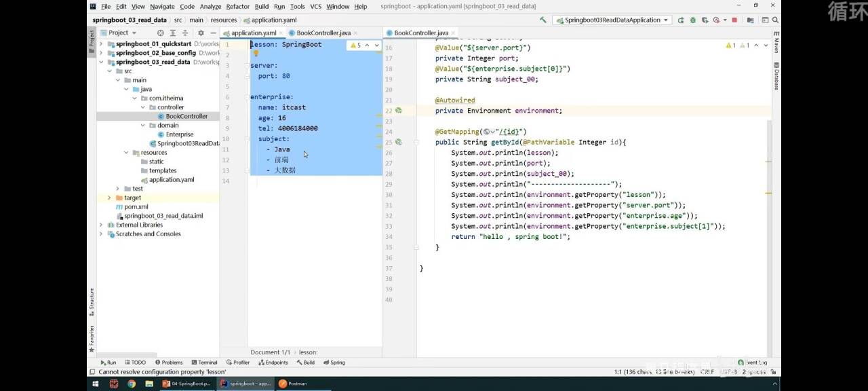868x391 pixels.
Task: Open the Terminal tool window
Action: (204, 362)
